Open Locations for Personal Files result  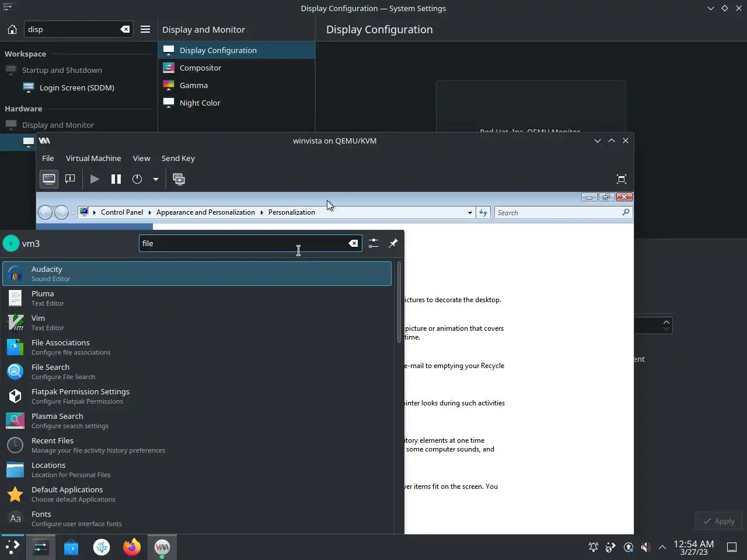197,470
